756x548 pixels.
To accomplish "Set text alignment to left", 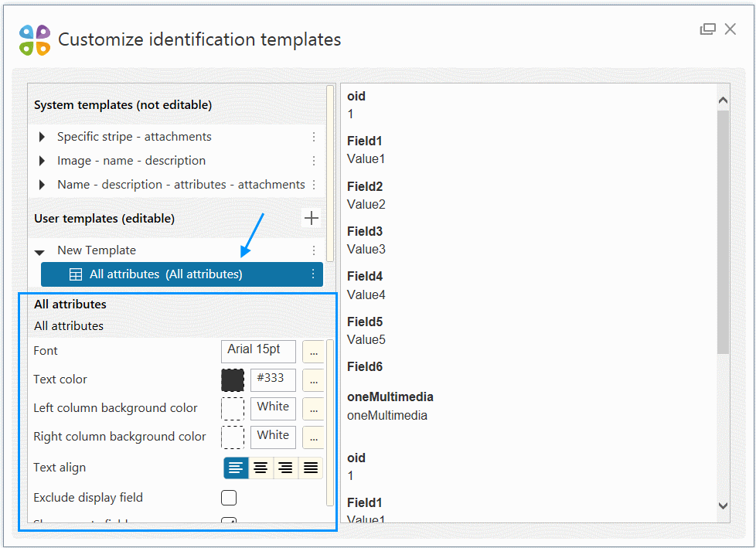I will point(236,468).
